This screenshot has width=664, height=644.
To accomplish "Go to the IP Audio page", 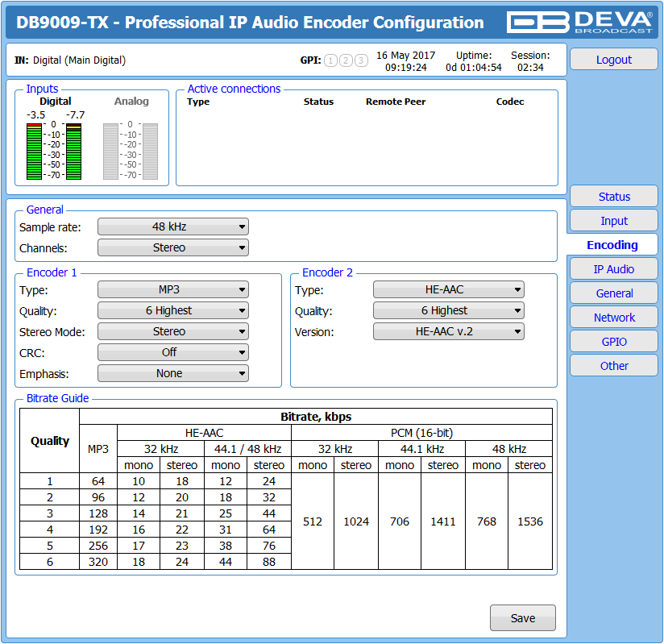I will [614, 269].
